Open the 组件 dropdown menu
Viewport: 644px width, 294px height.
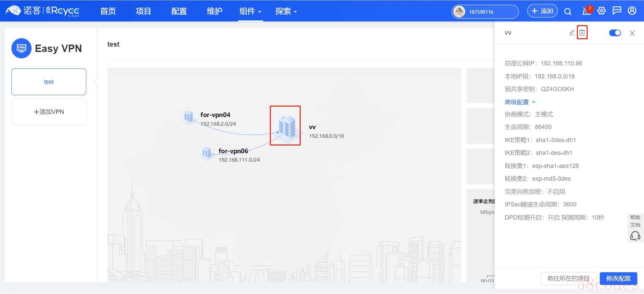tap(250, 11)
